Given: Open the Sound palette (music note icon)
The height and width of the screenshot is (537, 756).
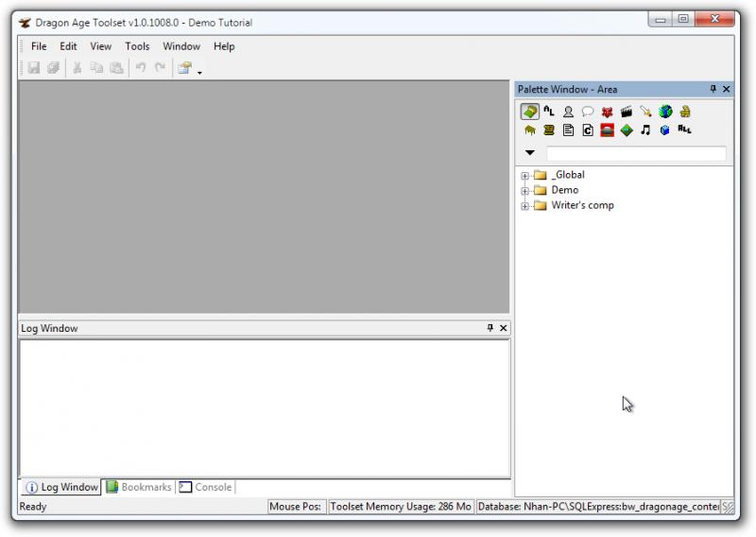Looking at the screenshot, I should [645, 130].
